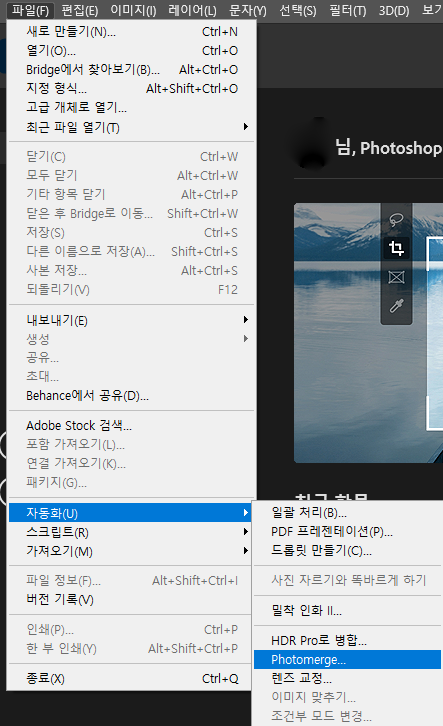Choose 드롭릿 만들기(C)... entry

click(x=347, y=551)
